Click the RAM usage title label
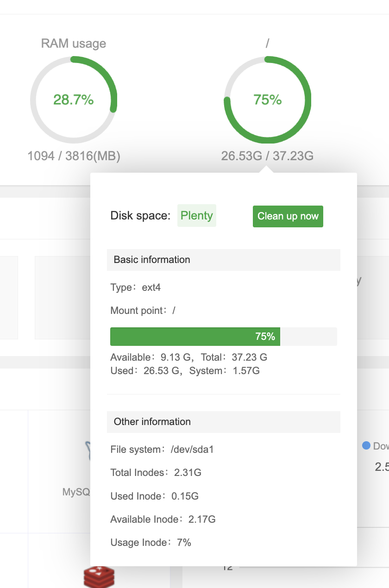 click(x=74, y=44)
